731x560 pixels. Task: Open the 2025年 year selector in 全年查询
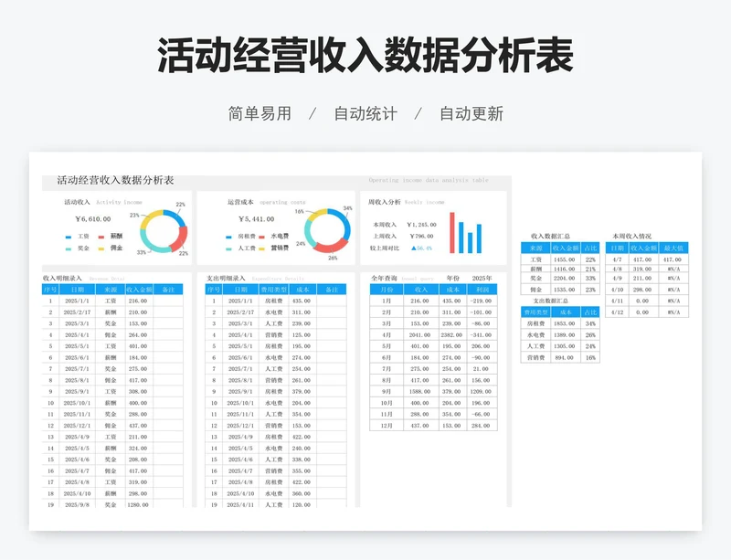pos(481,278)
